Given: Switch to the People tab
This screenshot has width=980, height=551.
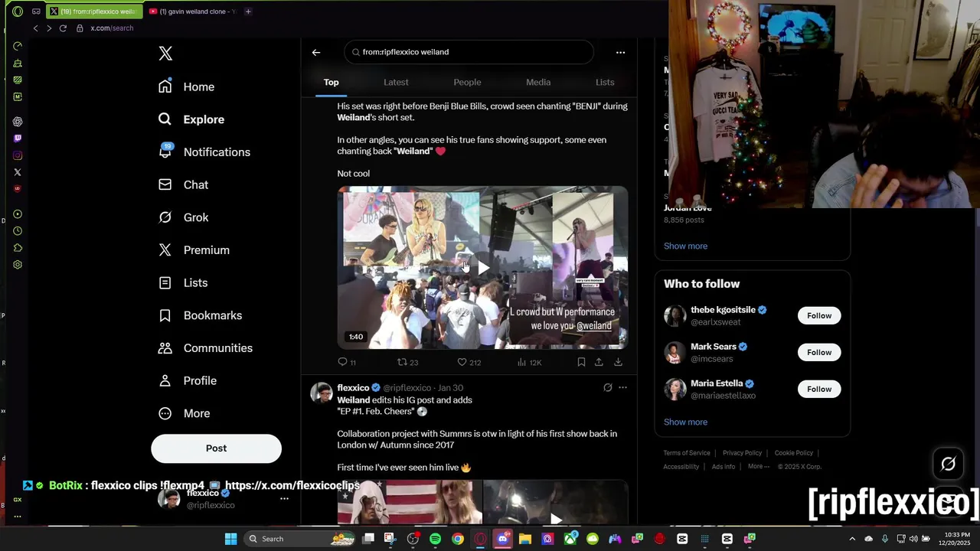Looking at the screenshot, I should coord(467,82).
